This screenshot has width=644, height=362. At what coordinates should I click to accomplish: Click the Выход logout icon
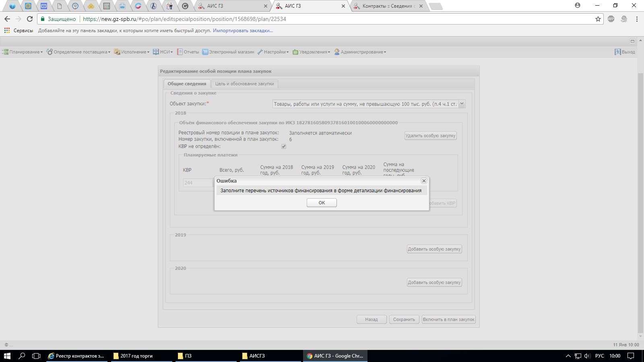click(618, 52)
